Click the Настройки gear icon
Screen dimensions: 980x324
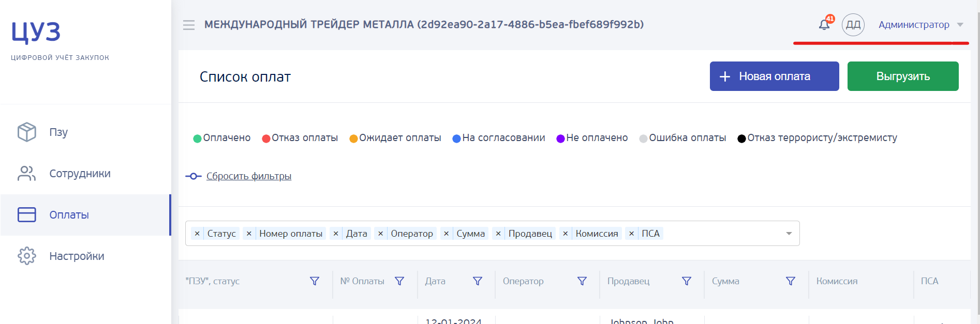point(27,256)
